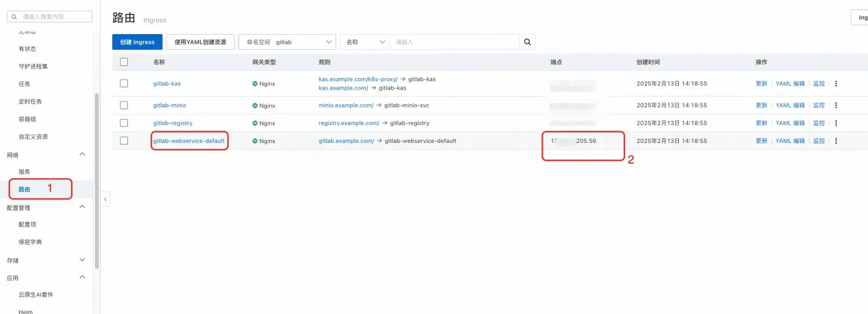Click the registry.example.com/ rule link
The image size is (868, 314).
click(349, 123)
